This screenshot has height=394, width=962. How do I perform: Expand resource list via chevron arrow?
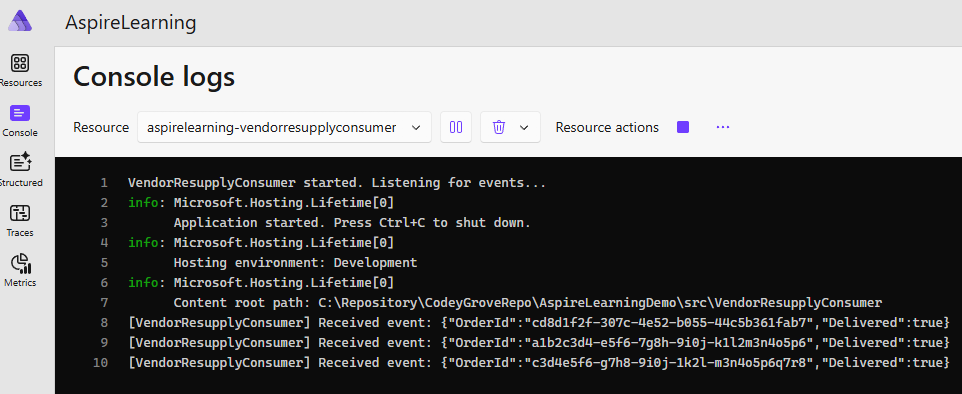pos(416,128)
